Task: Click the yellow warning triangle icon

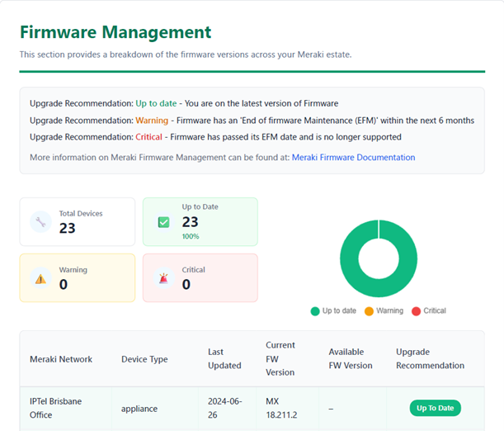Action: (40, 278)
